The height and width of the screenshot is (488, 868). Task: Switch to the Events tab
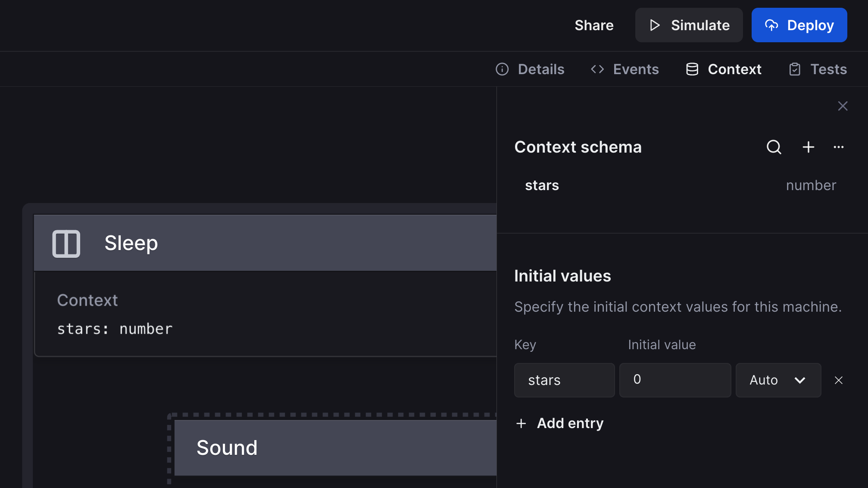(x=636, y=69)
